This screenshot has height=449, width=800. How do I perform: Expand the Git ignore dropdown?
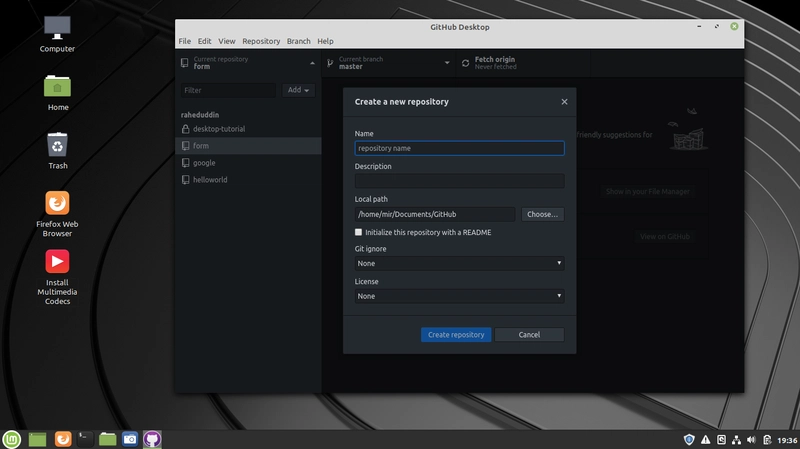point(459,264)
